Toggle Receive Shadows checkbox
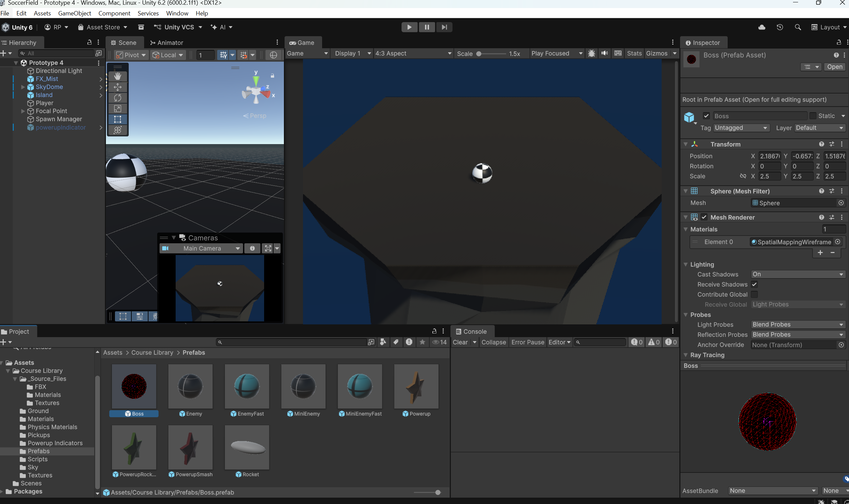This screenshot has height=504, width=849. tap(754, 284)
